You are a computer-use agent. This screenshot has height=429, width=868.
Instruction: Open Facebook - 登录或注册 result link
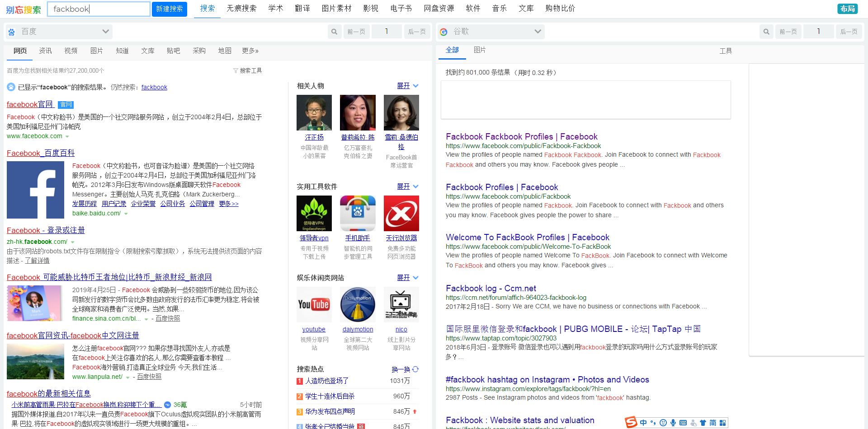46,230
